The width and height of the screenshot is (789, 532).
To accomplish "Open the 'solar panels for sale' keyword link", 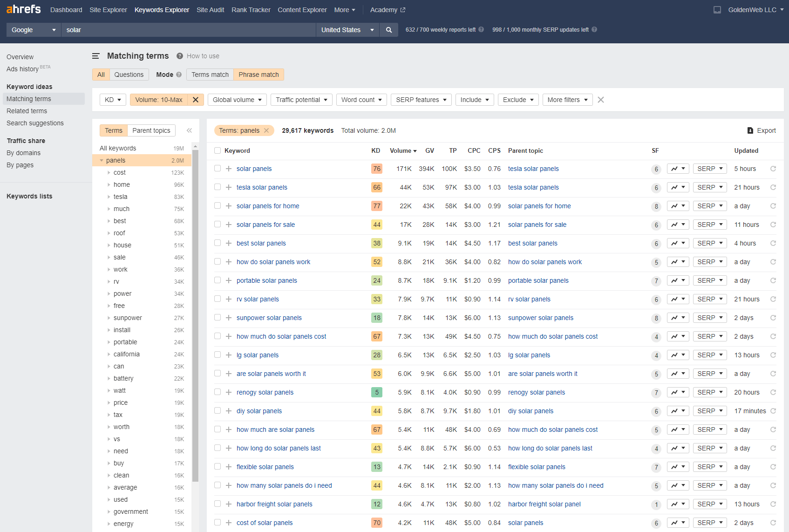I will (x=265, y=225).
